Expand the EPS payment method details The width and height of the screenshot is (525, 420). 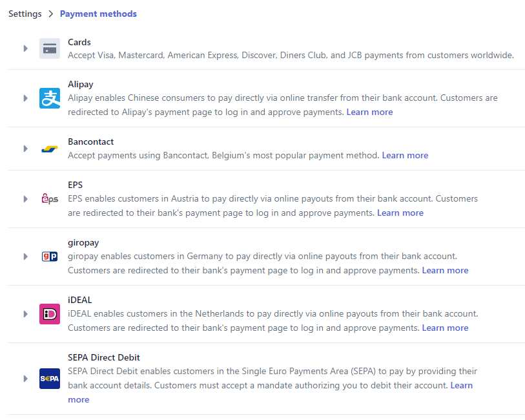(25, 198)
